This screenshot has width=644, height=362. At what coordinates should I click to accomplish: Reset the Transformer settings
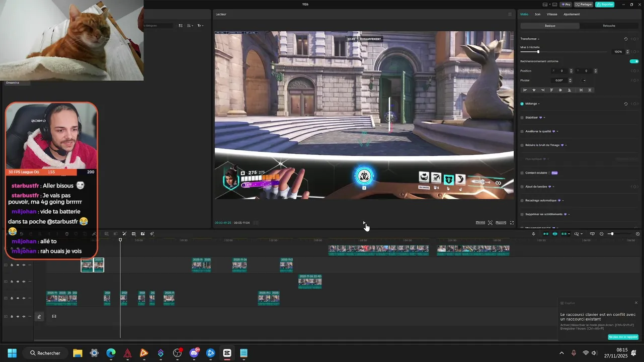click(x=626, y=39)
